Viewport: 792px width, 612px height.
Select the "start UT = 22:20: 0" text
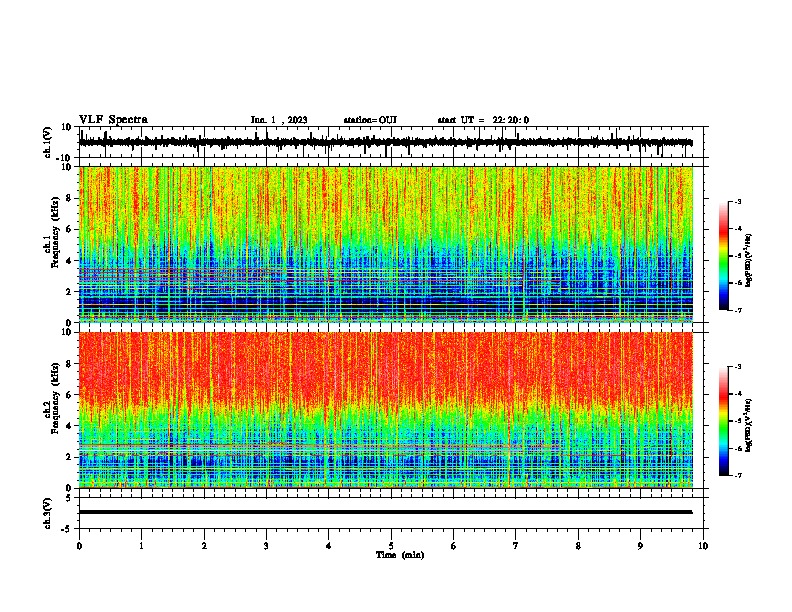coord(483,120)
